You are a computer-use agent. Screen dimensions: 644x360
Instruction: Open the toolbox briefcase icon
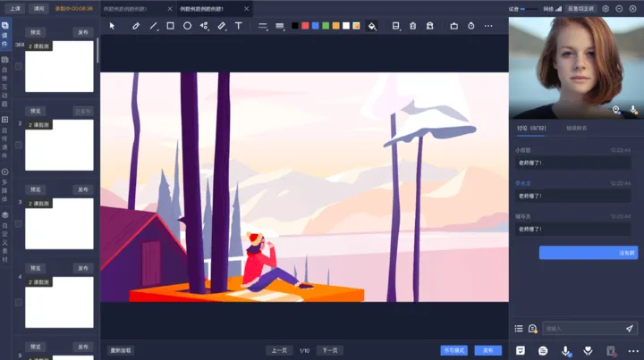point(453,26)
